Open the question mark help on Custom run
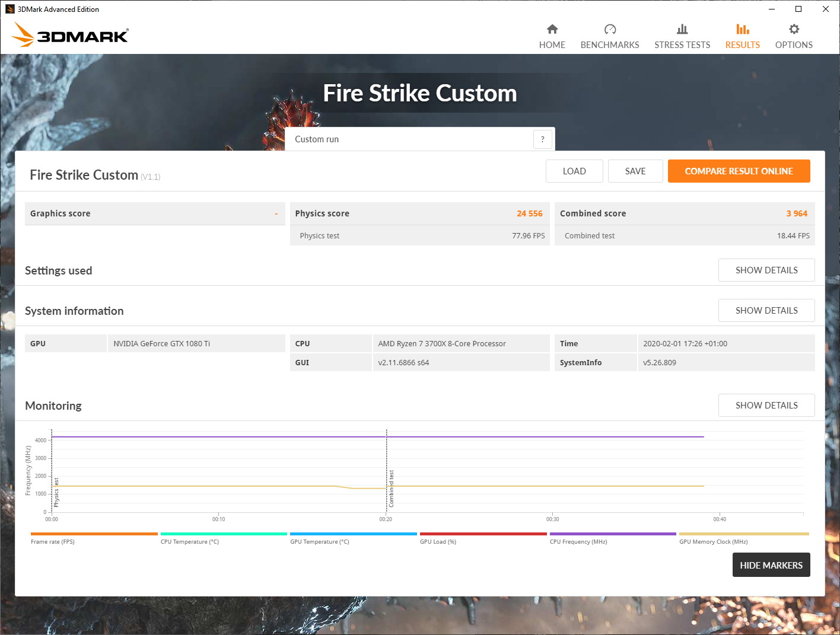 (x=542, y=139)
